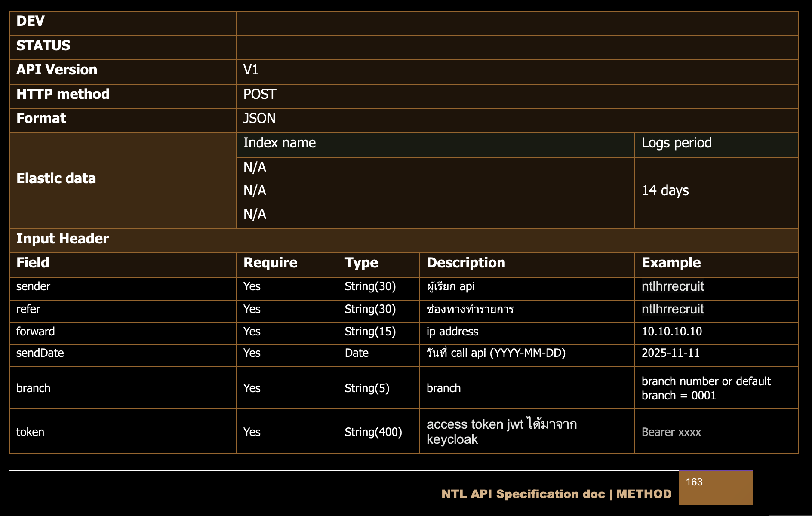Click the V1 API Version value

pos(251,70)
